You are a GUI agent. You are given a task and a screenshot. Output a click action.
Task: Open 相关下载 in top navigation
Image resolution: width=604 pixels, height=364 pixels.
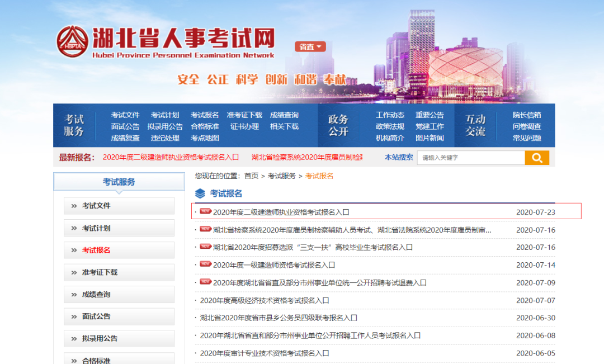pyautogui.click(x=284, y=126)
